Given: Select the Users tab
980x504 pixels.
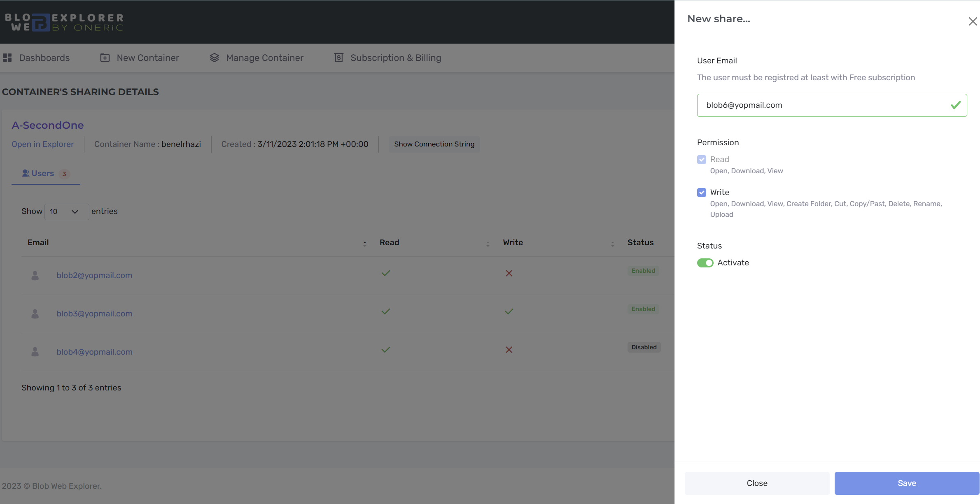Looking at the screenshot, I should click(43, 174).
